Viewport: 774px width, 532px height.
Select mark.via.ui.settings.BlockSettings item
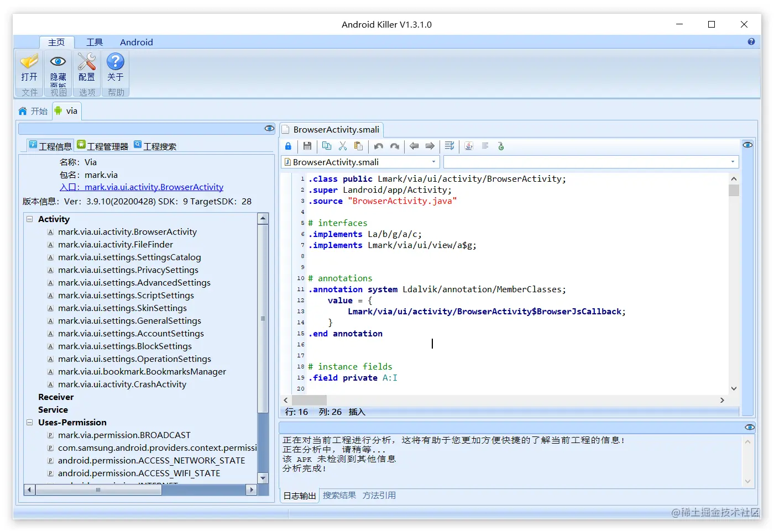[125, 346]
